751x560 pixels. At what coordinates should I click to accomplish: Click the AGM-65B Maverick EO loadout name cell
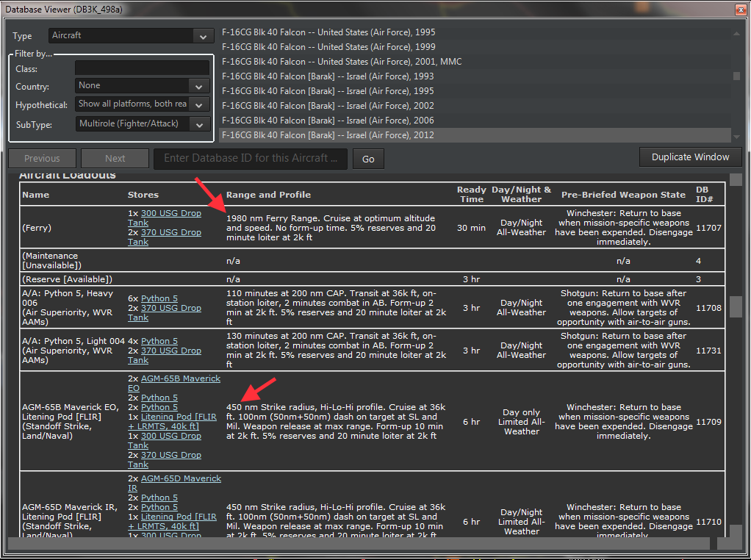71,422
